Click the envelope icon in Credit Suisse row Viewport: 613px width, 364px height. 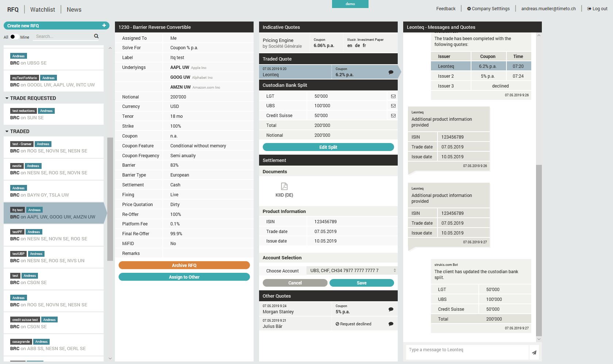click(x=393, y=116)
